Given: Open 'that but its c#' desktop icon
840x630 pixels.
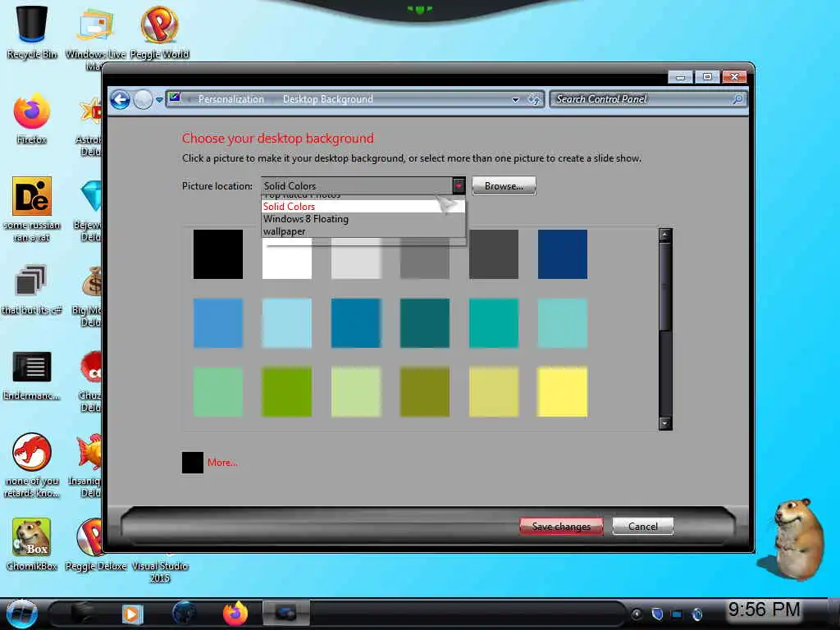Looking at the screenshot, I should (32, 290).
